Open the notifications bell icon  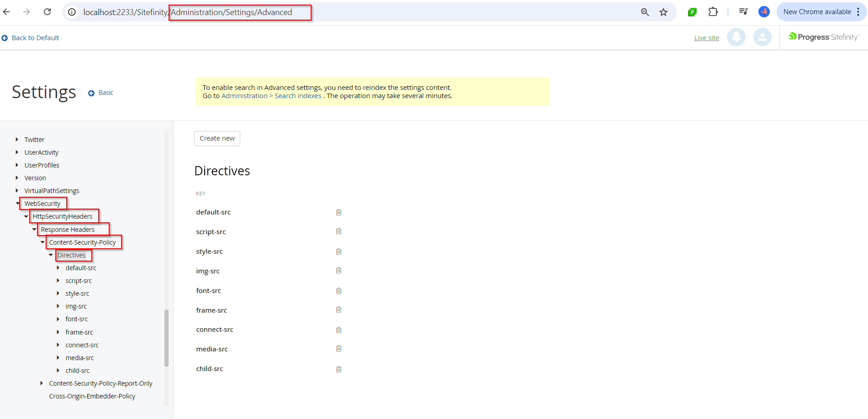(736, 37)
